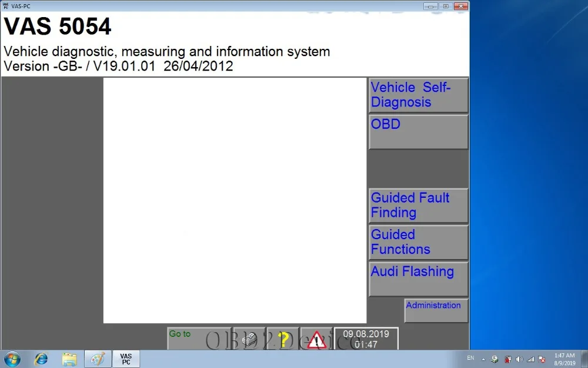588x368 pixels.
Task: Click the EN language indicator
Action: click(470, 358)
